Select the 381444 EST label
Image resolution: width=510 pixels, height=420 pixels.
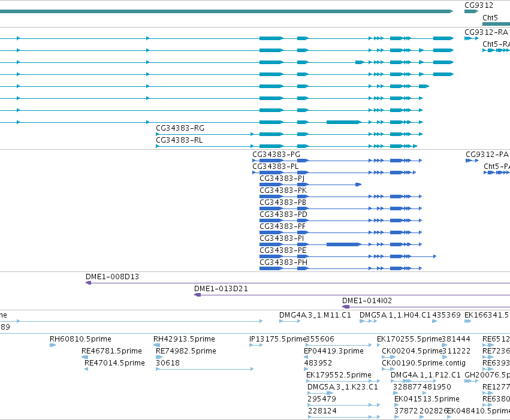(456, 339)
